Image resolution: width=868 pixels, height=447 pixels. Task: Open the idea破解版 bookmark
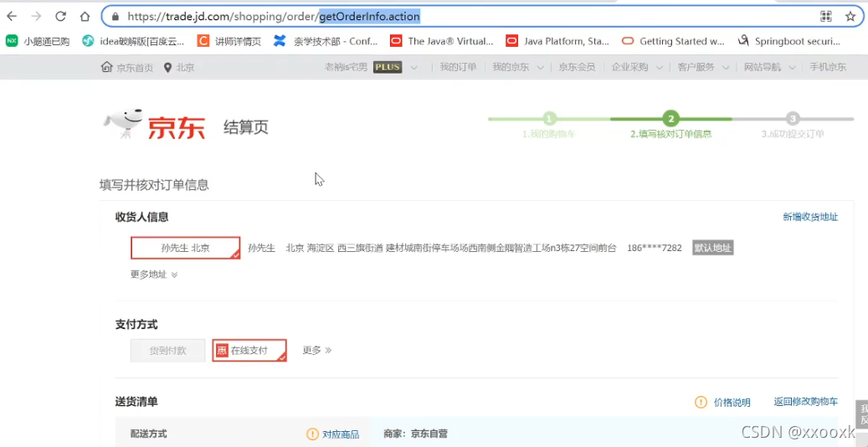coord(133,41)
